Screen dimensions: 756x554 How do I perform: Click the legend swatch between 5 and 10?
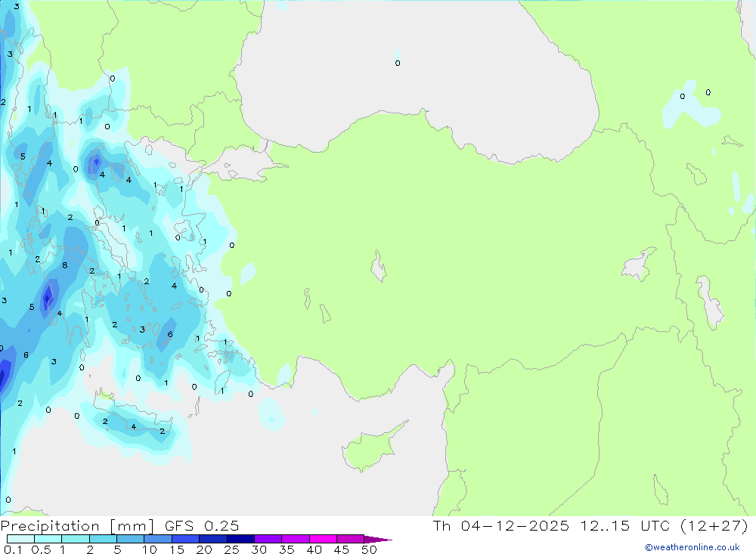(x=130, y=539)
